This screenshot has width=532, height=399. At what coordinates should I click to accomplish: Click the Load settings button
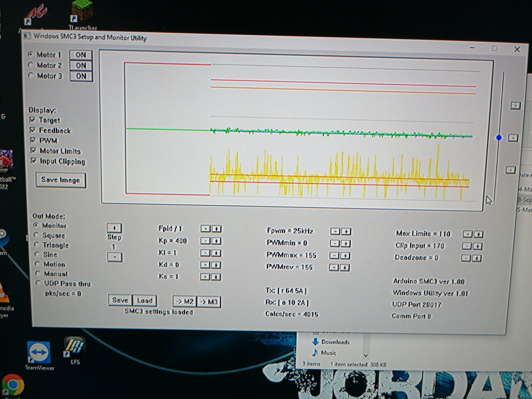coord(144,301)
